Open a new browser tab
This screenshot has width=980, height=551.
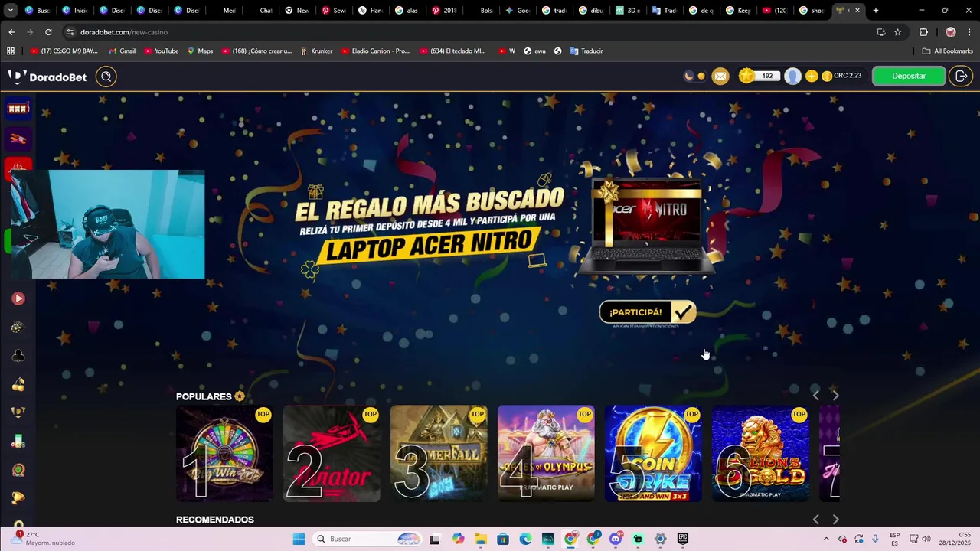pos(876,11)
